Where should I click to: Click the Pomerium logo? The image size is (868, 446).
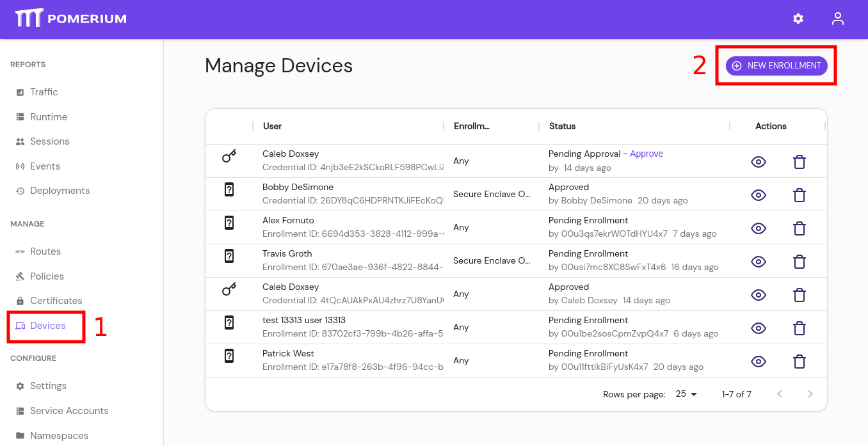[x=70, y=19]
